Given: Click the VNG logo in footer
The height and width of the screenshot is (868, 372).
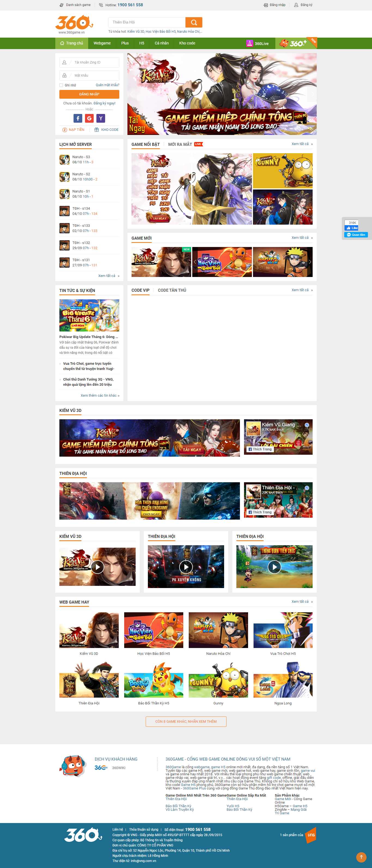Looking at the screenshot, I should click(x=311, y=835).
